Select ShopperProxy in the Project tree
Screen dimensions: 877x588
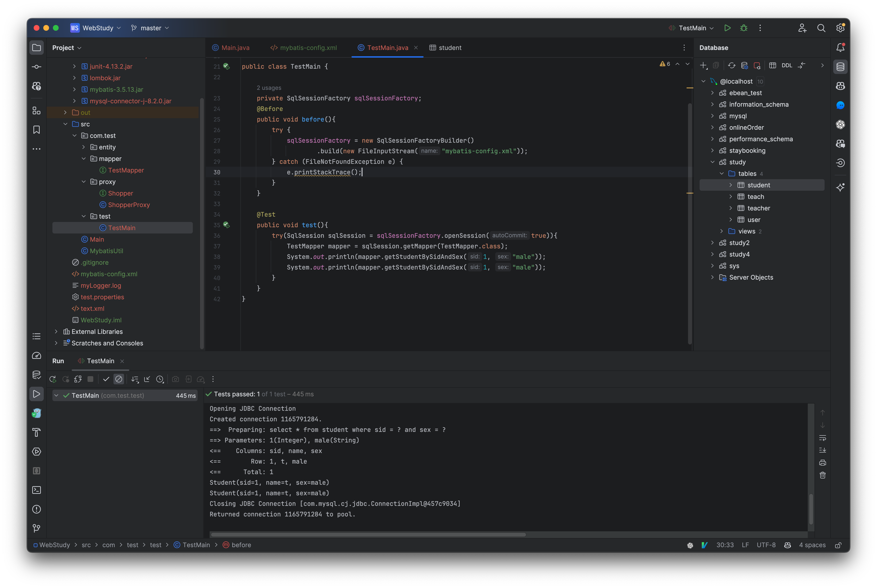[129, 205]
